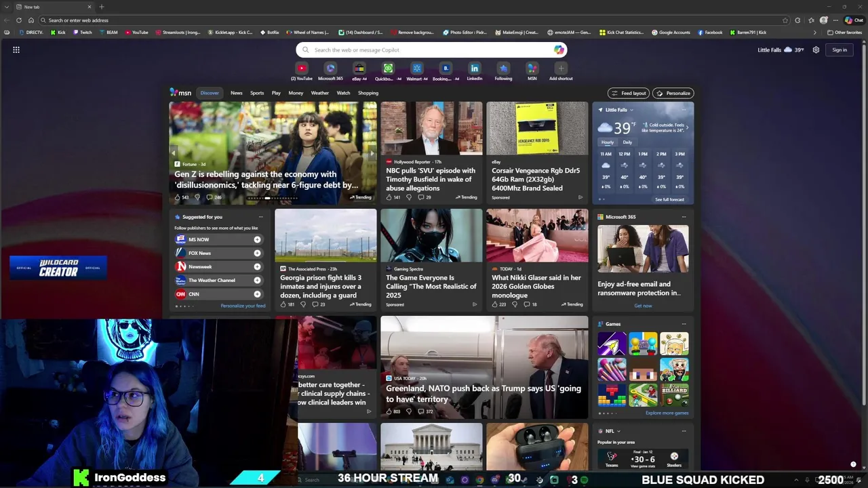Click the Copilot icon in search box
This screenshot has height=488, width=868.
pos(559,49)
